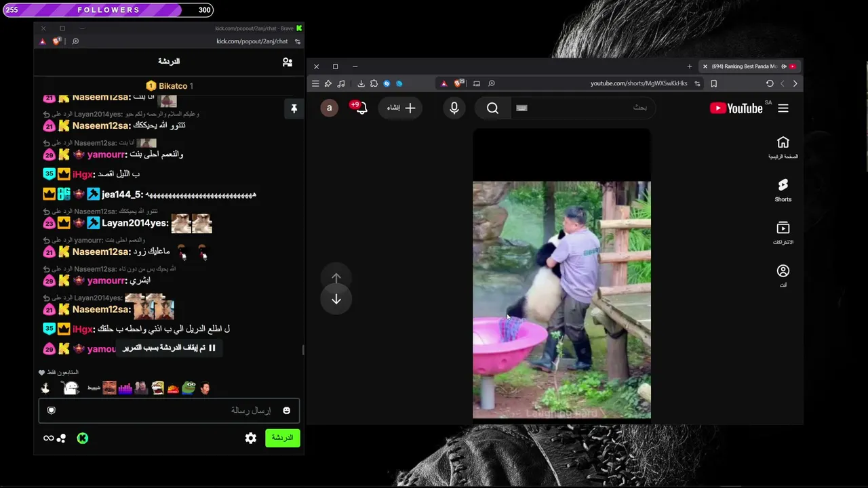Click the إنشاء create button on YouTube
868x488 pixels.
[x=401, y=108]
